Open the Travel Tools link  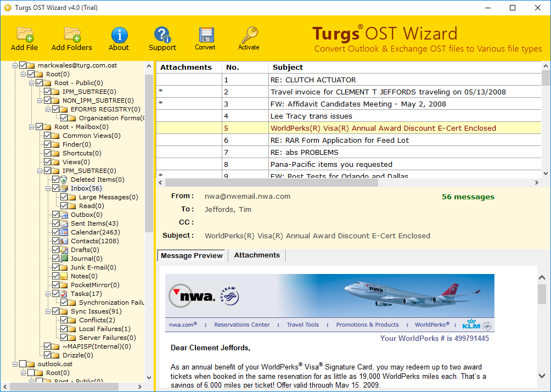pyautogui.click(x=302, y=325)
